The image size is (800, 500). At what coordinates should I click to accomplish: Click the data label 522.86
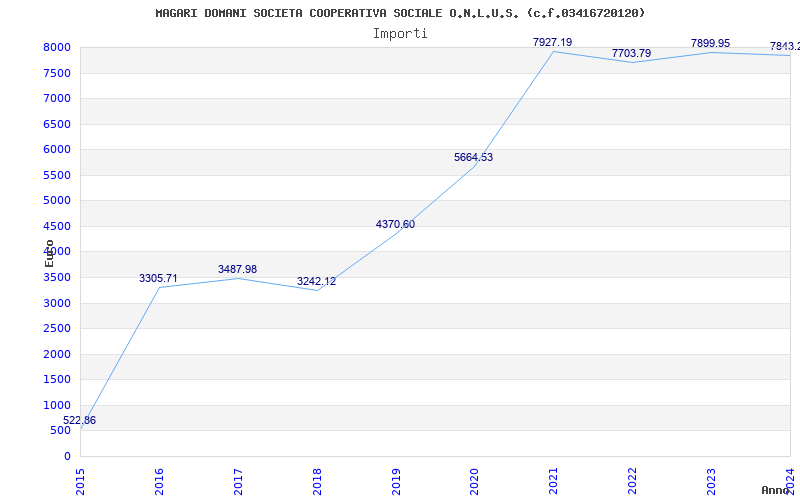coord(79,420)
